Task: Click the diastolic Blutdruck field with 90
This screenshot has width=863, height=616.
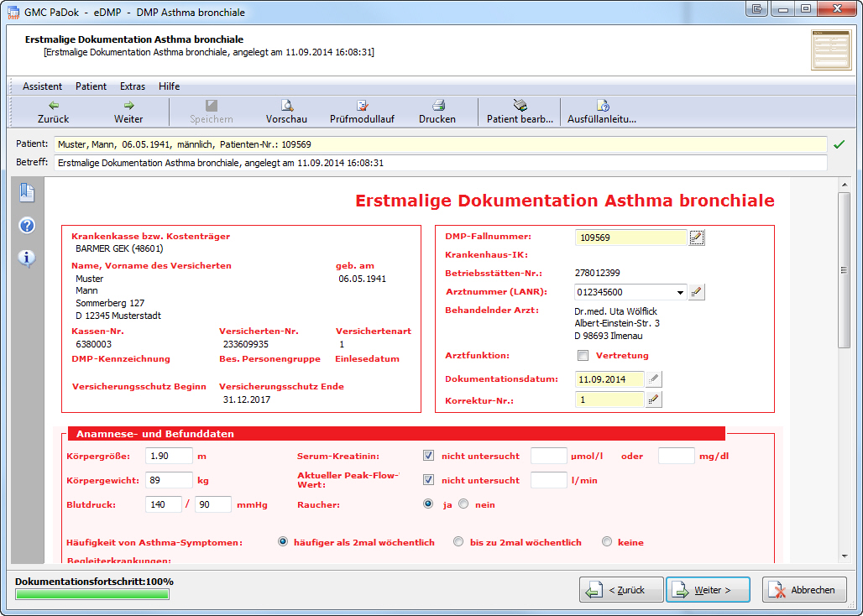Action: pos(213,504)
